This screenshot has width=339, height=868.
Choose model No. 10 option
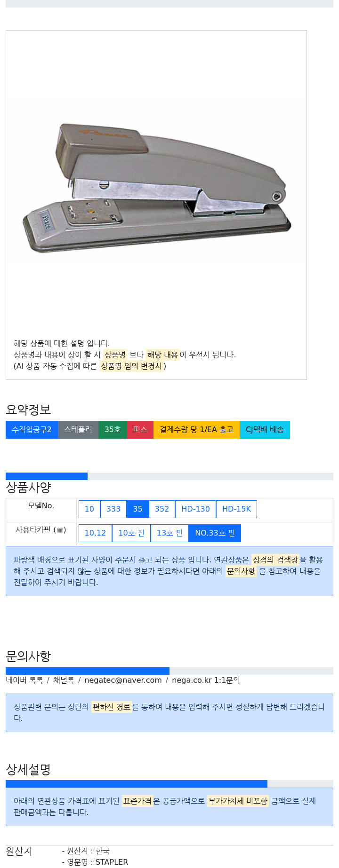[x=89, y=509]
